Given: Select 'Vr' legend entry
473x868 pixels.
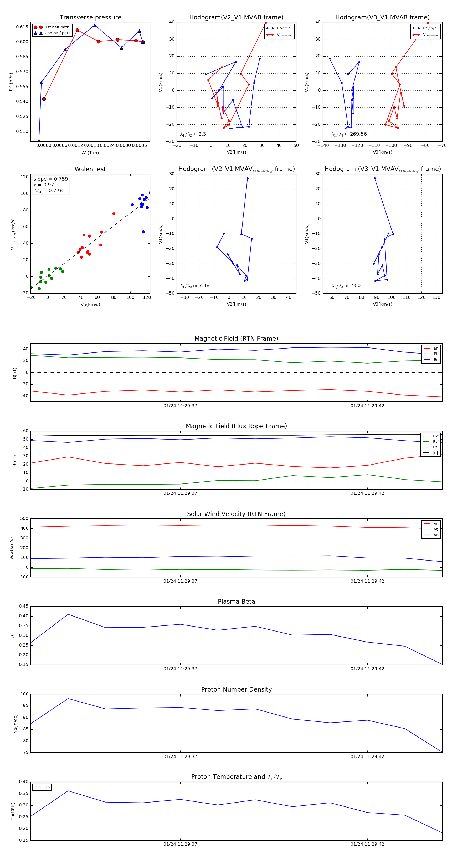Looking at the screenshot, I should click(431, 524).
